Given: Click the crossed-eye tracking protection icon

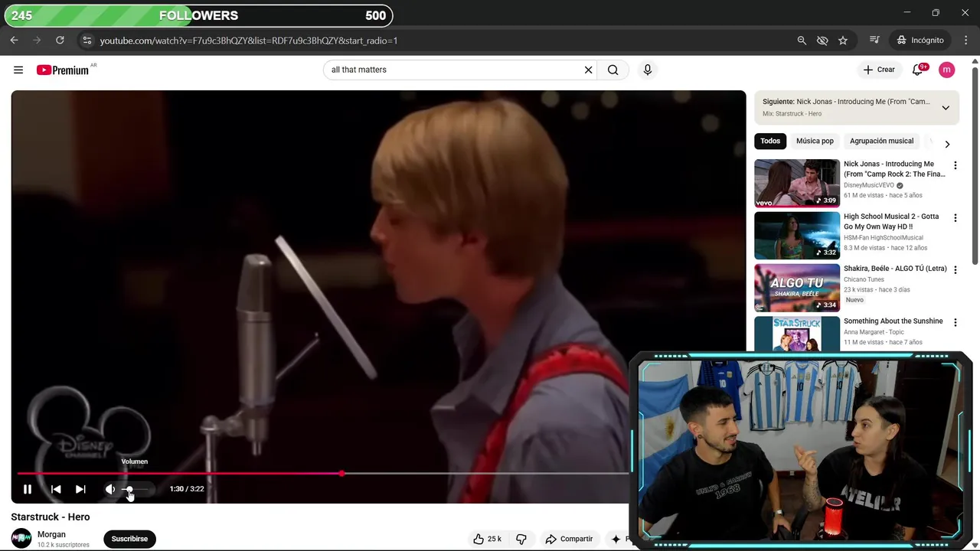Looking at the screenshot, I should pos(822,41).
